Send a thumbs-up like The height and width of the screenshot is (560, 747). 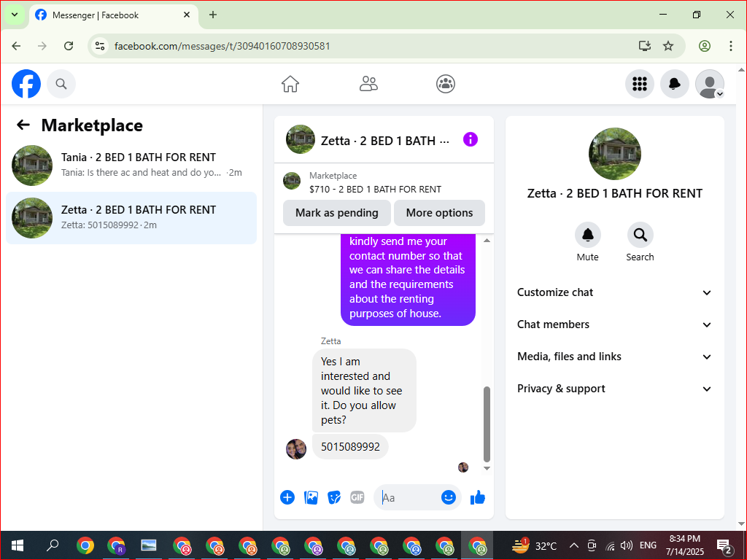coord(477,497)
